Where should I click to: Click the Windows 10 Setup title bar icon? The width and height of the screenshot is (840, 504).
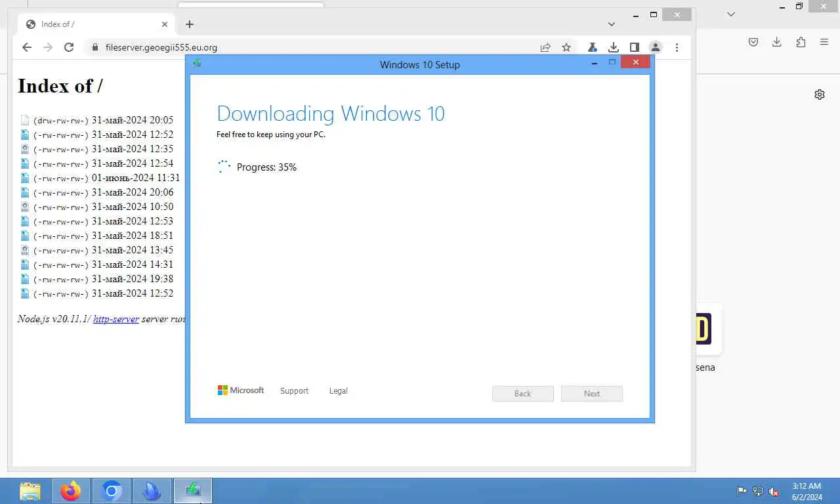197,64
